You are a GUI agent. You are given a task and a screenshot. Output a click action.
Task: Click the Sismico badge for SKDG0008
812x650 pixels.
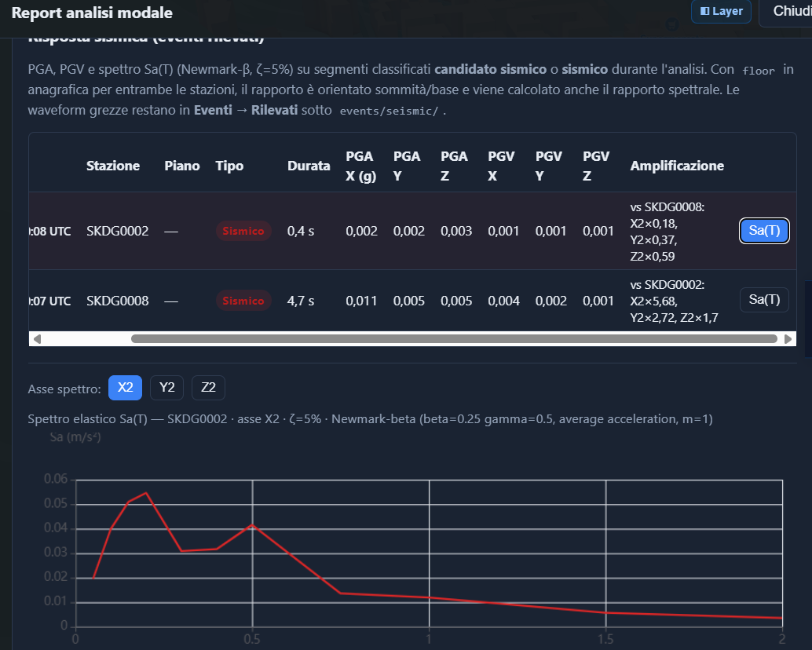(x=243, y=301)
